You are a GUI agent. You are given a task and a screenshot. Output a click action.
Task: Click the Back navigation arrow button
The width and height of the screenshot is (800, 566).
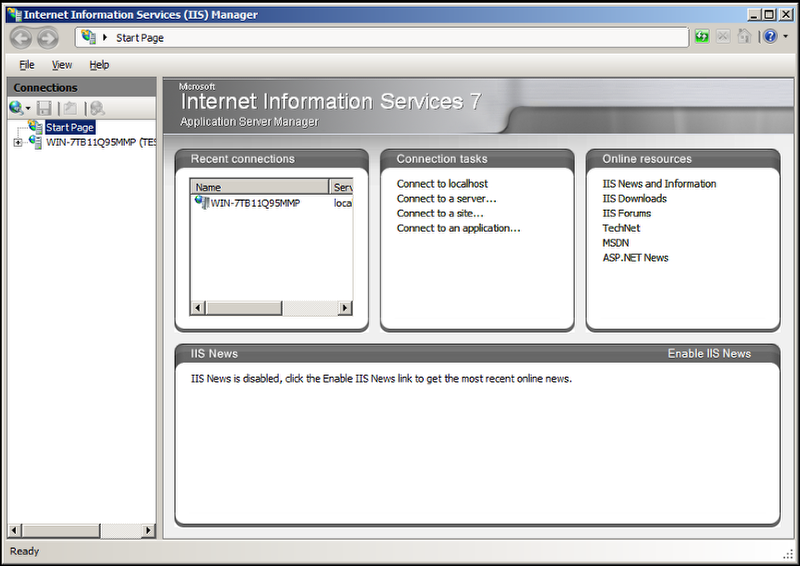click(x=21, y=38)
